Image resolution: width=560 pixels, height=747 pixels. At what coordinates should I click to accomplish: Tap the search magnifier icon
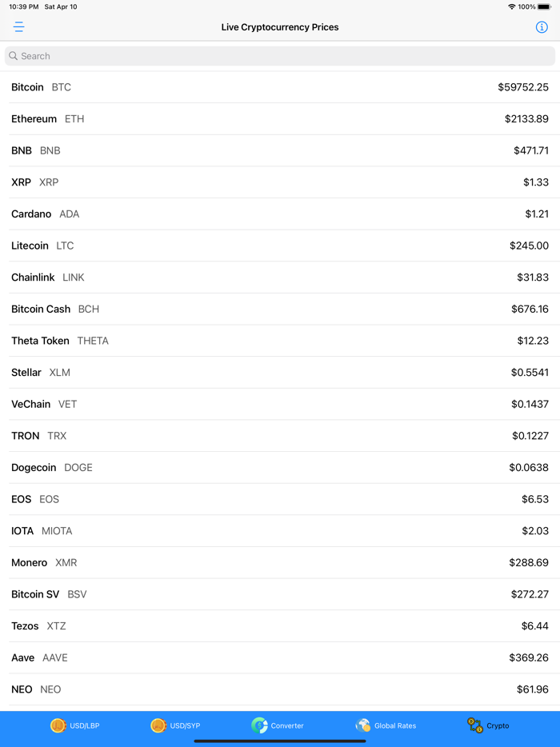(x=14, y=56)
